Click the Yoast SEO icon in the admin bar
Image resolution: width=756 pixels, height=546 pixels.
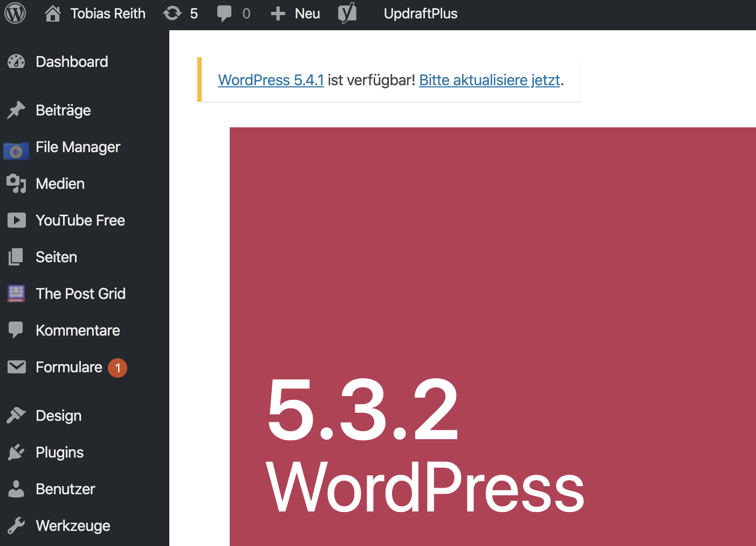[347, 13]
